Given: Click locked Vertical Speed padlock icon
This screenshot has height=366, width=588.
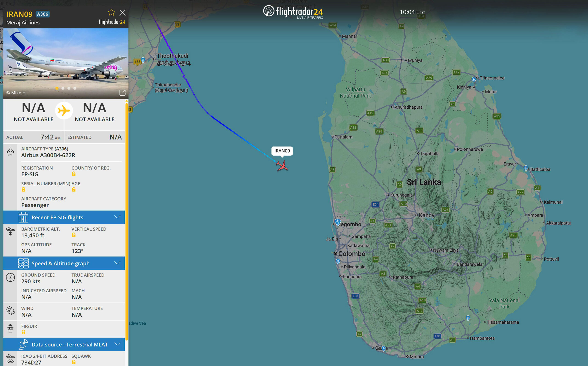Looking at the screenshot, I should pos(73,235).
